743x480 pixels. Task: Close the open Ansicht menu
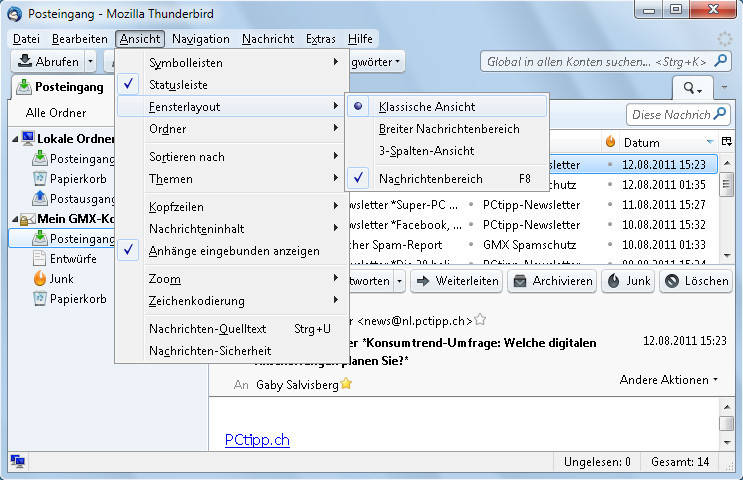(140, 39)
